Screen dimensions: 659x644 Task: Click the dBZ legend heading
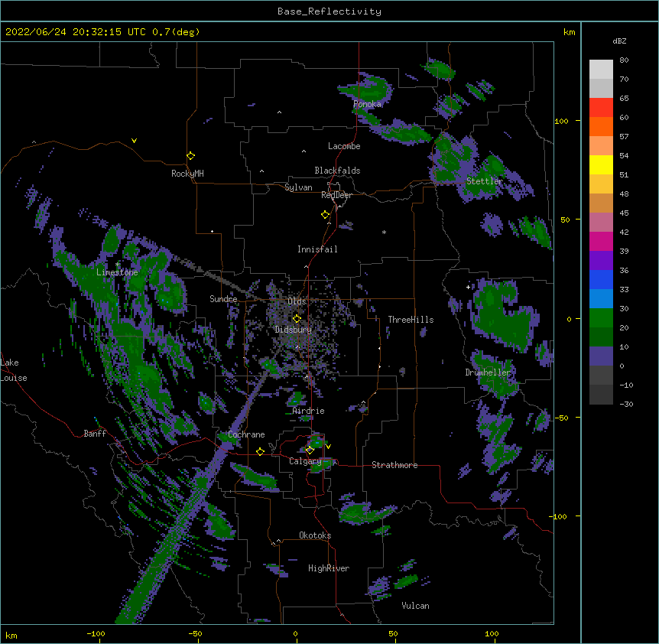pyautogui.click(x=619, y=41)
